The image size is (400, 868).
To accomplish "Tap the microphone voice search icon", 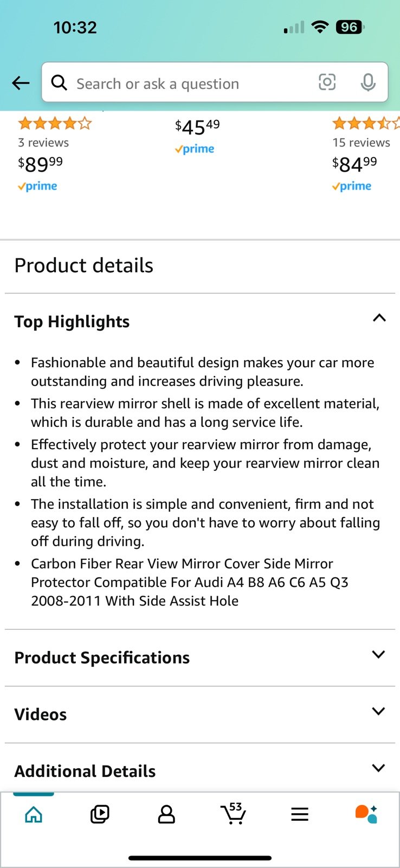I will pyautogui.click(x=368, y=82).
